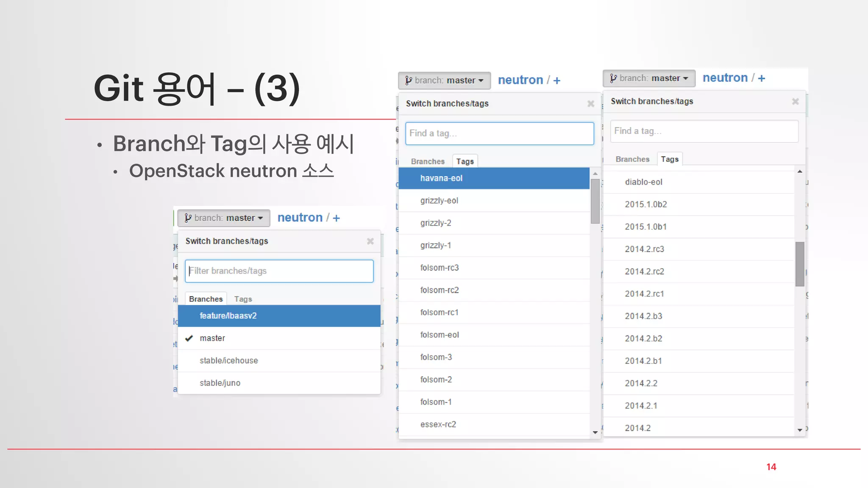Viewport: 868px width, 488px height.
Task: Select the stable/juno branch
Action: 220,383
